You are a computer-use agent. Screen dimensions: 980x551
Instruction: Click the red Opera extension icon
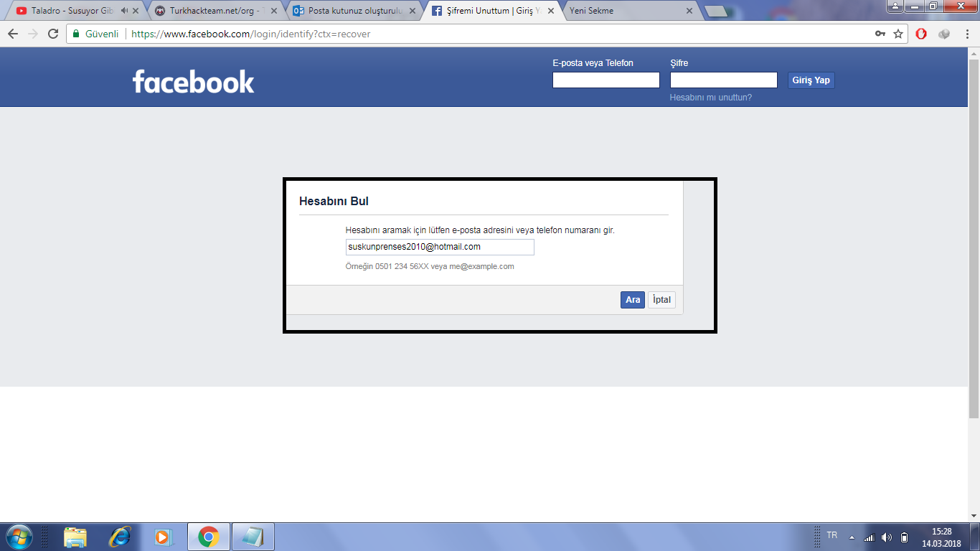point(921,34)
